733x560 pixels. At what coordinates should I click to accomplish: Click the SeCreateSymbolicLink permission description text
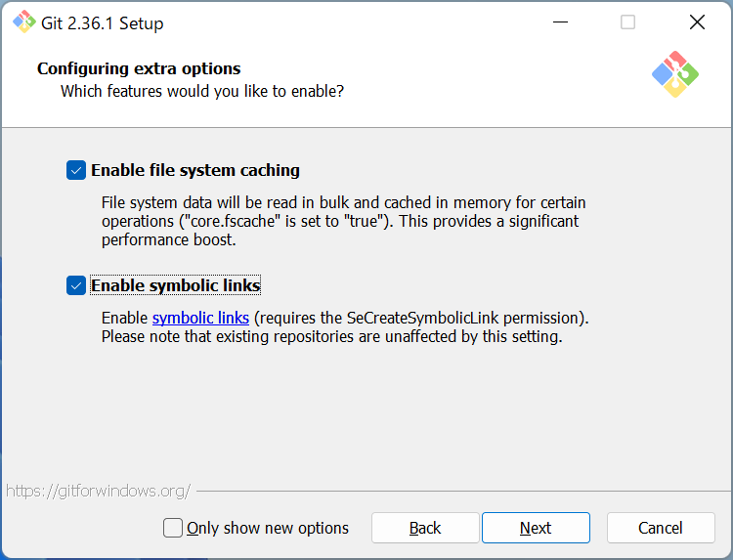(x=345, y=327)
